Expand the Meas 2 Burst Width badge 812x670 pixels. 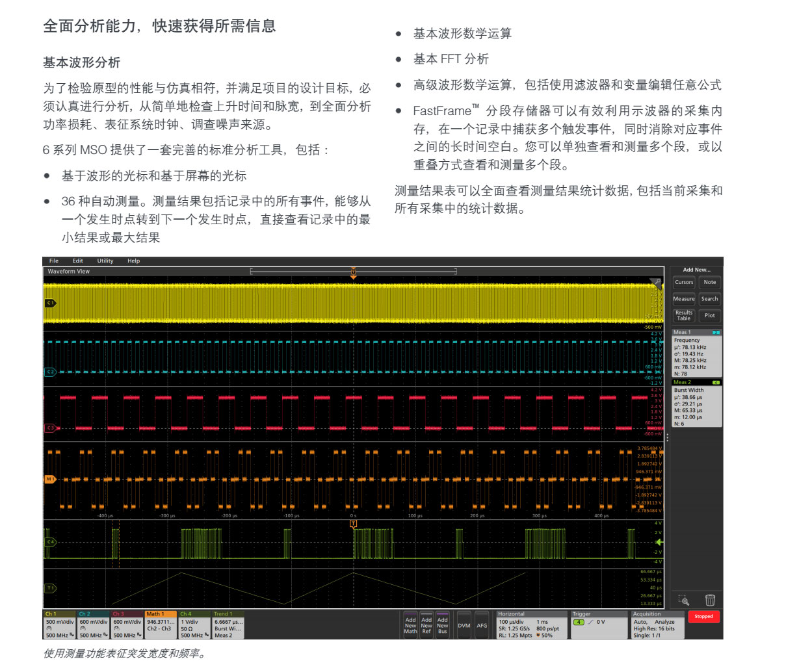(x=696, y=404)
